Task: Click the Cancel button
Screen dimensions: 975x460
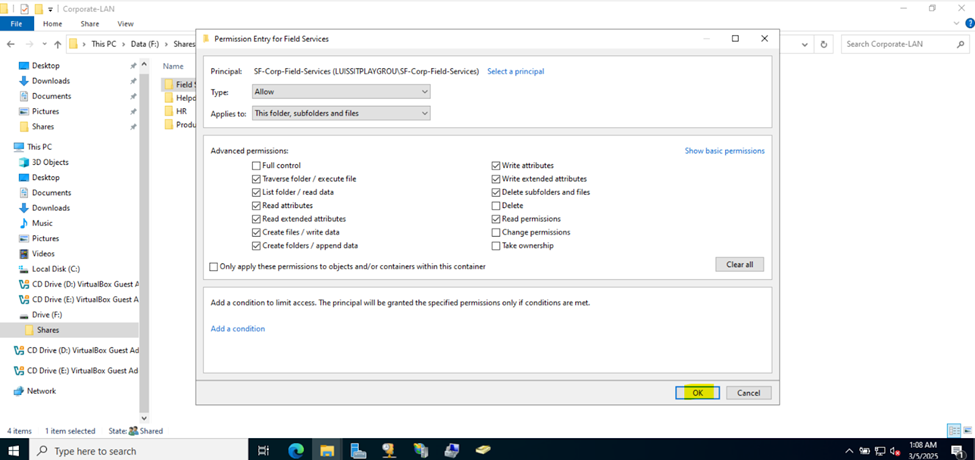Action: [749, 393]
